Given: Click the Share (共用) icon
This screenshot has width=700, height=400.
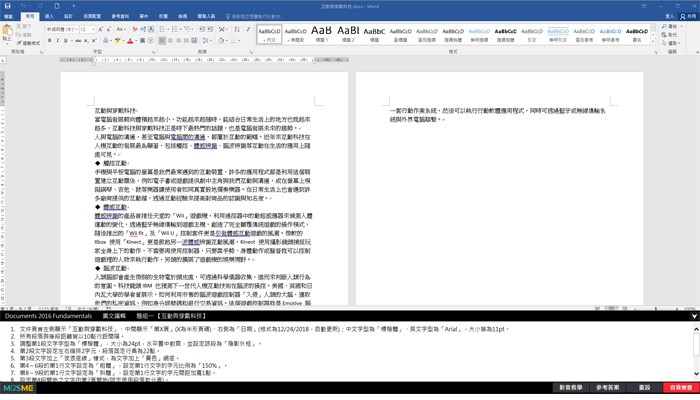Looking at the screenshot, I should click(x=688, y=16).
